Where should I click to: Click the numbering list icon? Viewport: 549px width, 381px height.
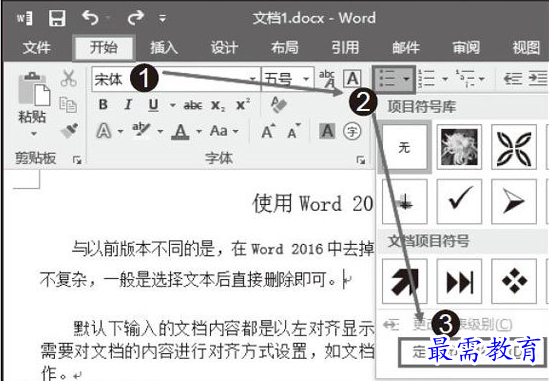(427, 79)
